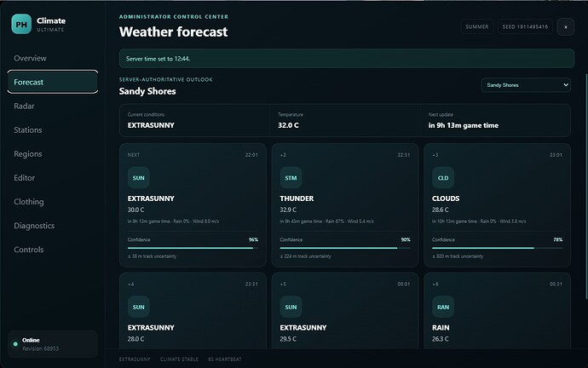Image resolution: width=588 pixels, height=368 pixels.
Task: Click the 23:01 time on the +3 card
Action: click(x=556, y=155)
